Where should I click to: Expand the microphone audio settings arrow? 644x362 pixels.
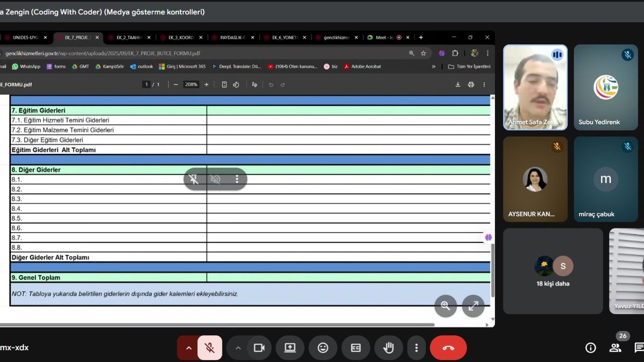[x=189, y=348]
